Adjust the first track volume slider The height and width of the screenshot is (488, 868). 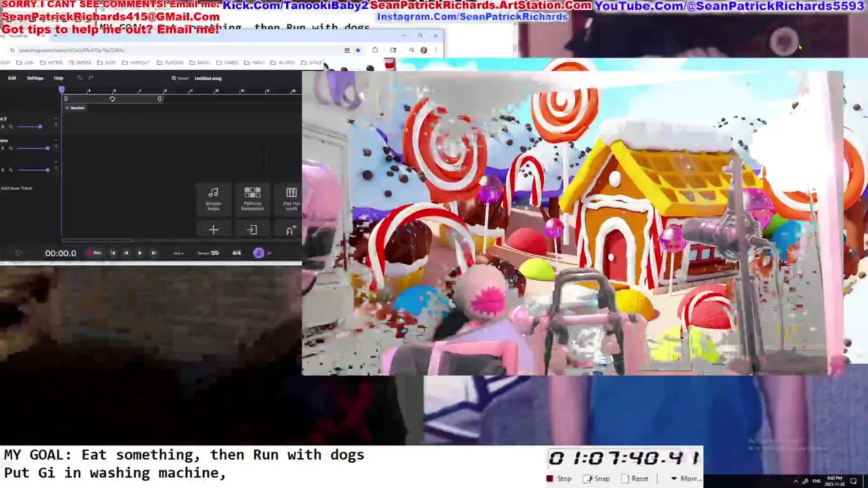point(29,127)
